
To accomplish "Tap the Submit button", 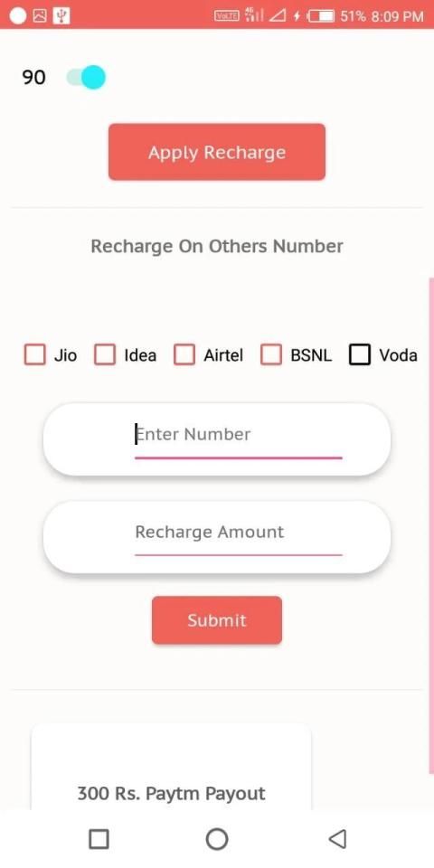I will point(217,620).
